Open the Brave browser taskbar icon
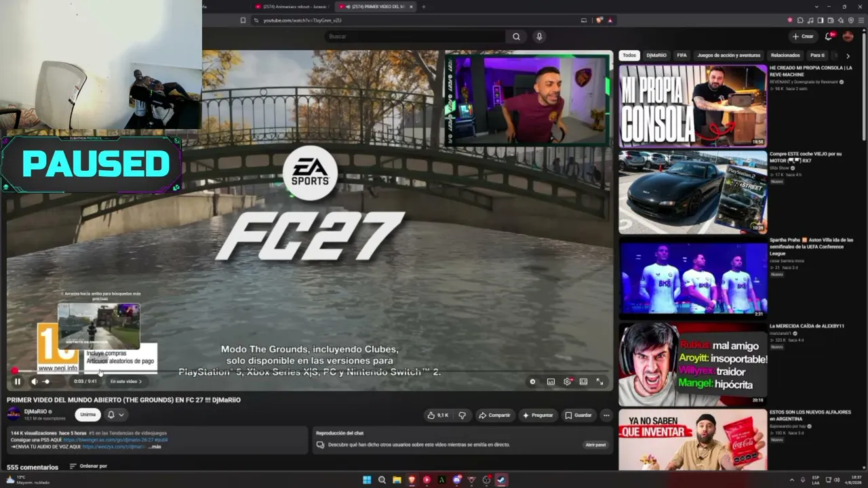This screenshot has height=488, width=868. [x=412, y=480]
